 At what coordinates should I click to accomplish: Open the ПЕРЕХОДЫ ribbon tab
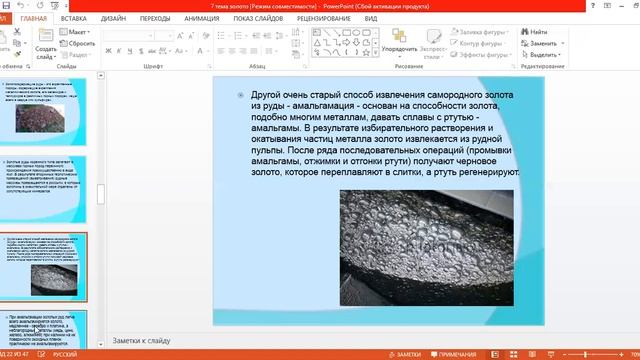click(x=155, y=18)
